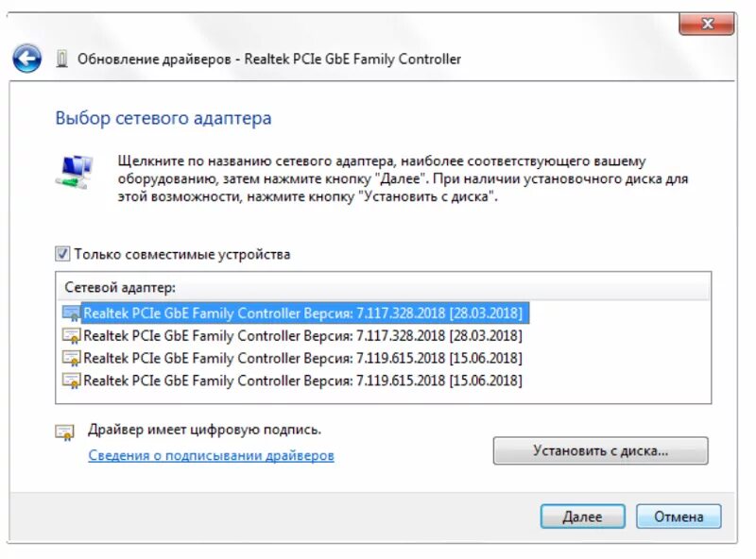Click the 'Только совместимые устройства' label text
Image resolution: width=756 pixels, height=559 pixels.
[x=182, y=254]
